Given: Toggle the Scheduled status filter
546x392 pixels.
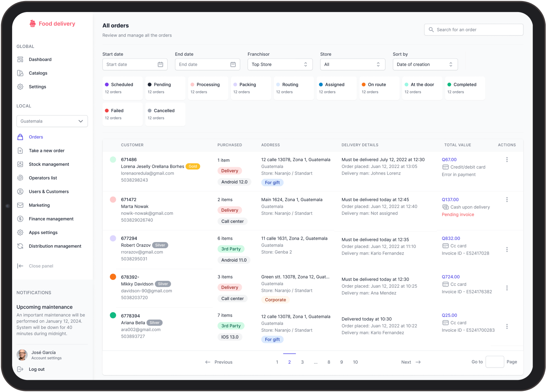Looking at the screenshot, I should pos(122,88).
